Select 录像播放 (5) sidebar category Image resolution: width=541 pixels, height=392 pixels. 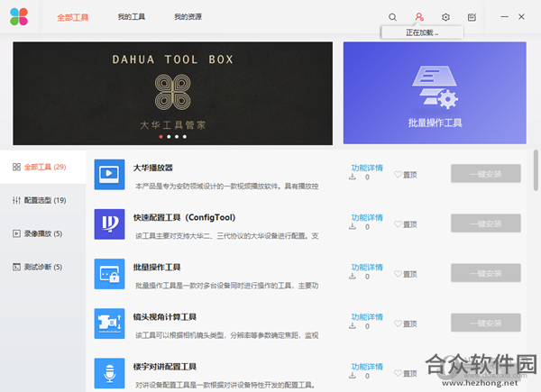(42, 233)
